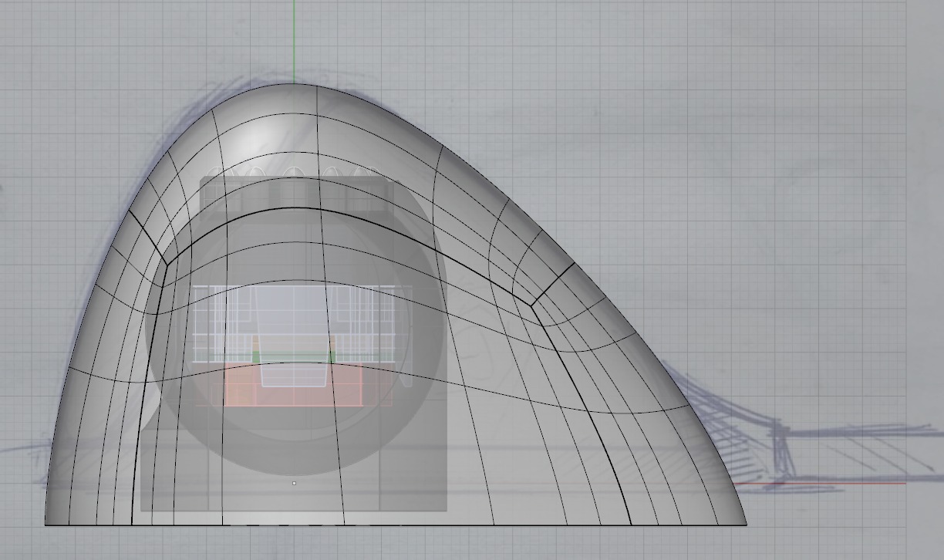The image size is (944, 560).
Task: Click the small white point marker below the sphere
Action: (x=294, y=484)
